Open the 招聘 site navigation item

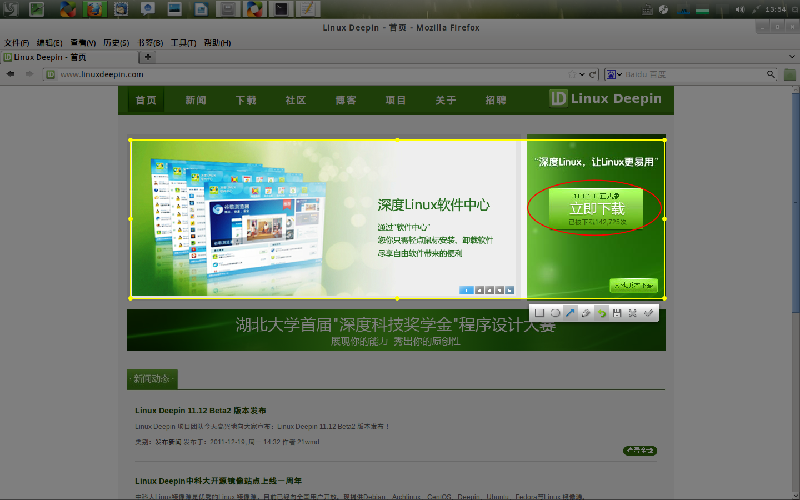click(496, 100)
